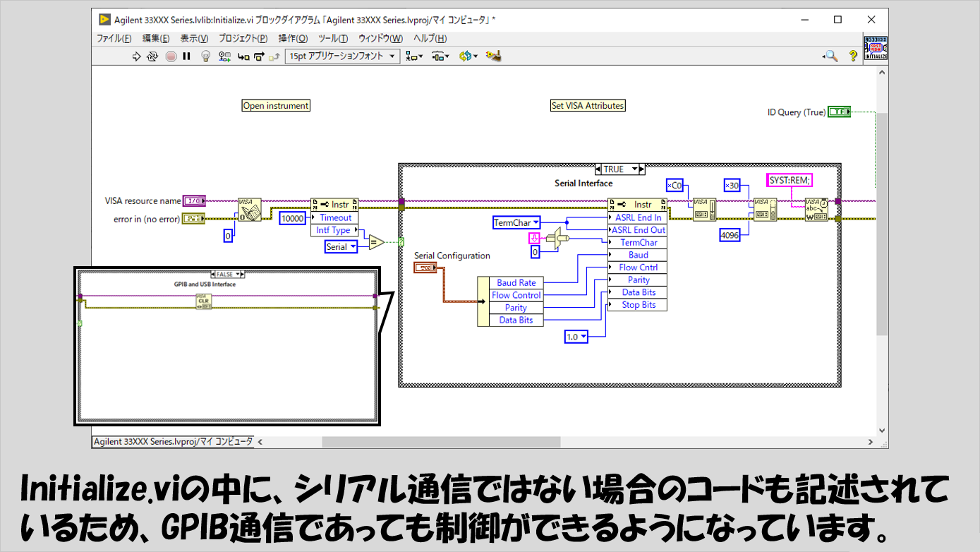Viewport: 980px width, 552px height.
Task: Select Data Bits in the unbundle node
Action: pyautogui.click(x=516, y=320)
